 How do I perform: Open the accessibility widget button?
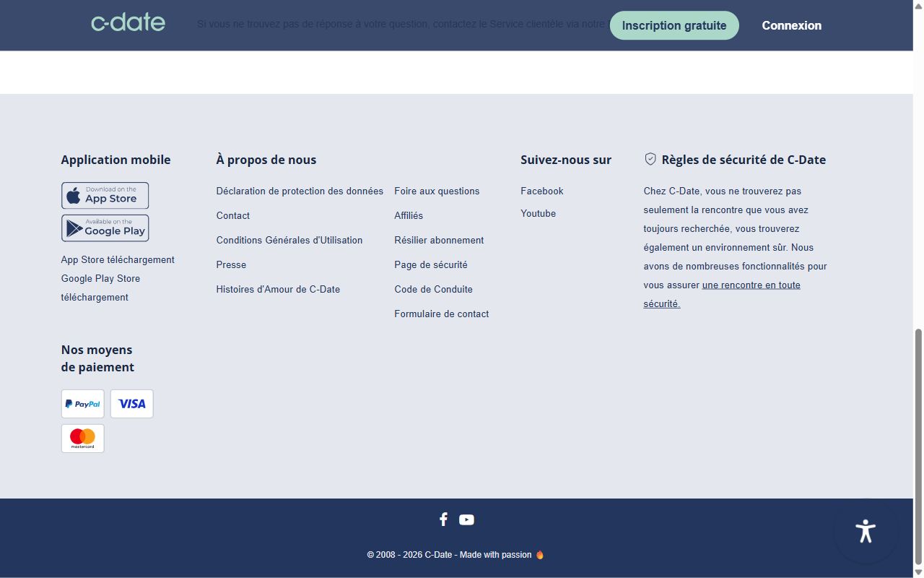coord(866,532)
